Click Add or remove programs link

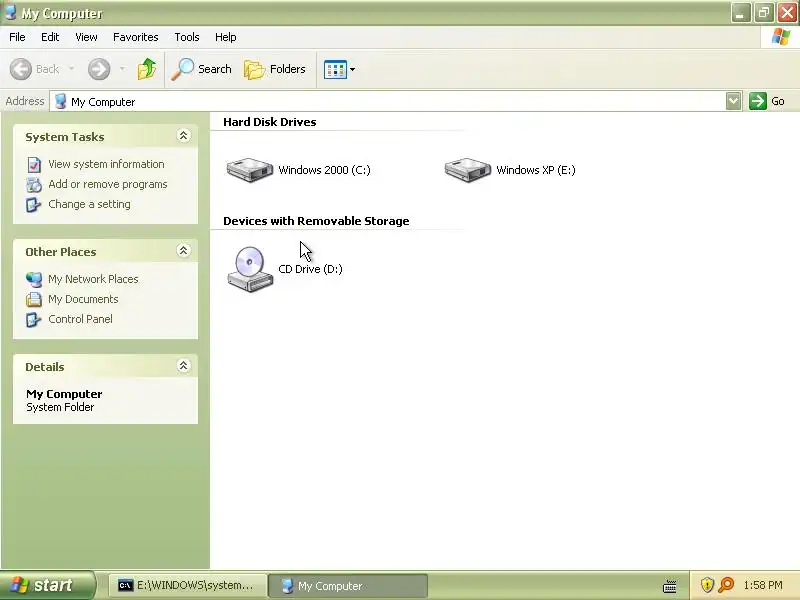coord(108,184)
